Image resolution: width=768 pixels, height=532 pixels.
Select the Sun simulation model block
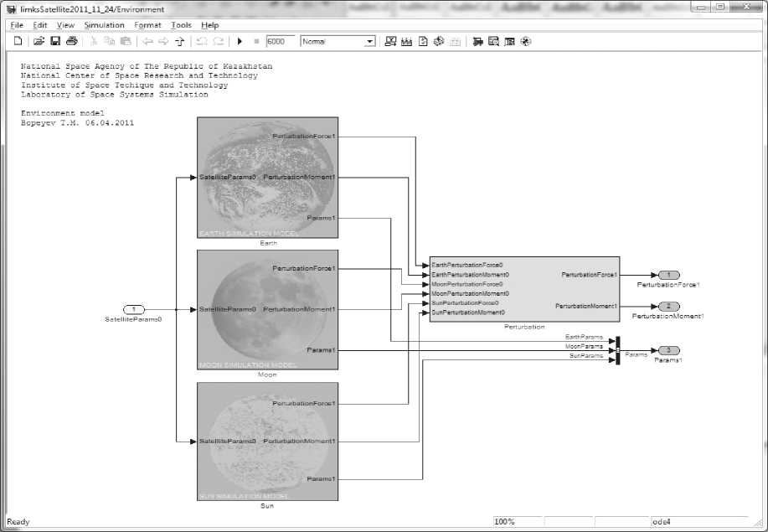pos(267,441)
